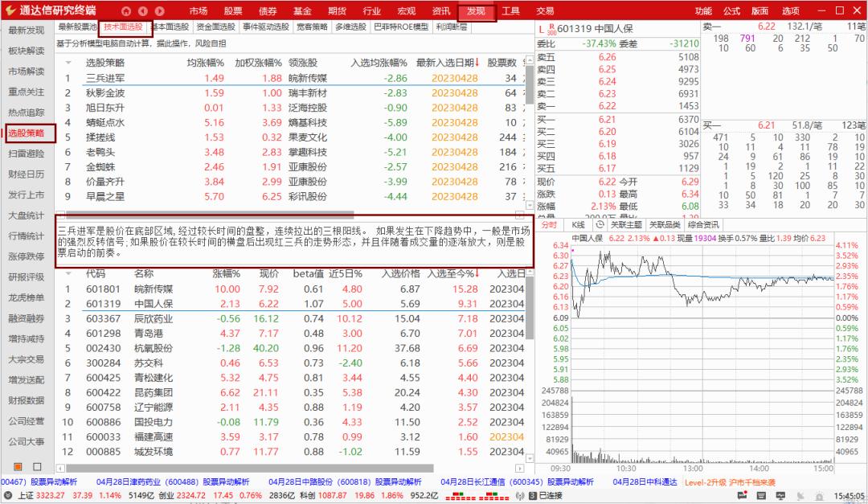Open the 股票 menu
868x504 pixels.
tap(232, 10)
